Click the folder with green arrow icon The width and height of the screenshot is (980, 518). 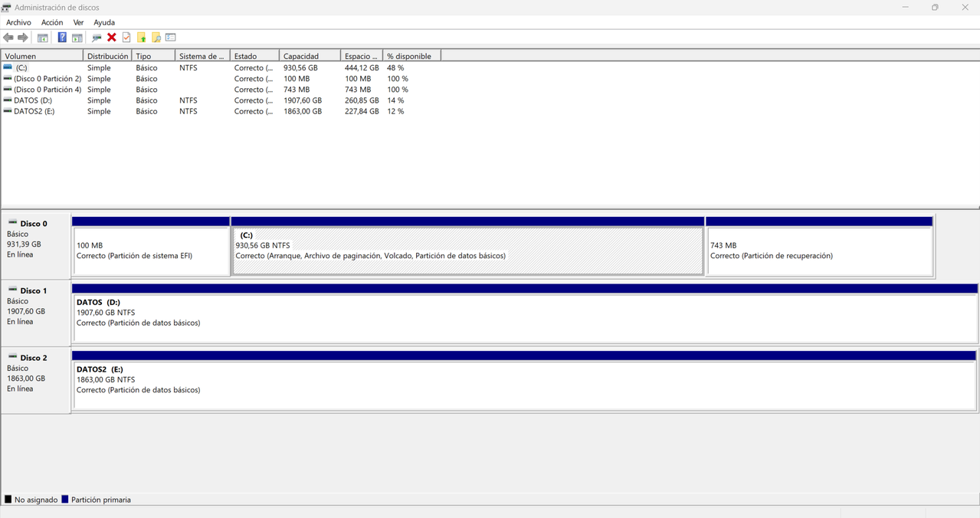(x=142, y=38)
